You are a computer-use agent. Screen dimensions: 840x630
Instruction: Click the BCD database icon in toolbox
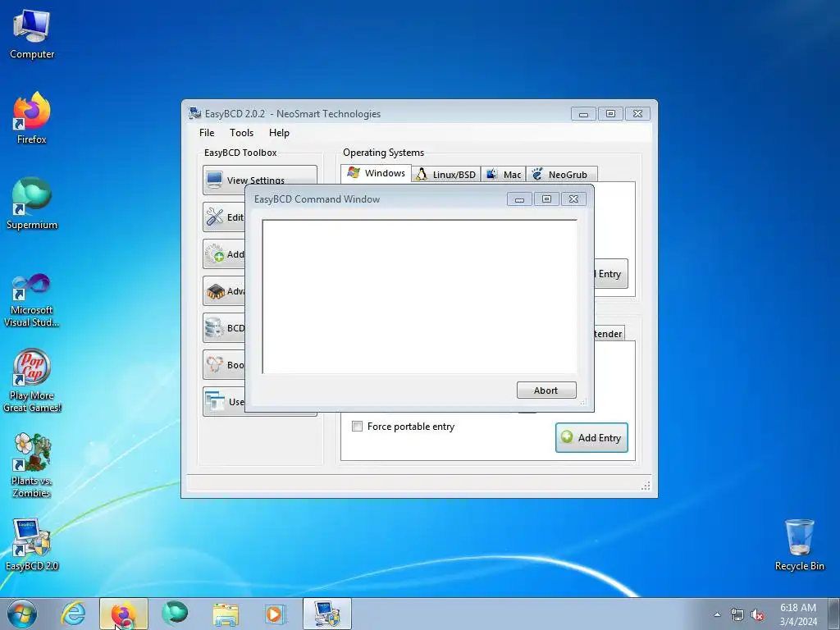point(214,328)
